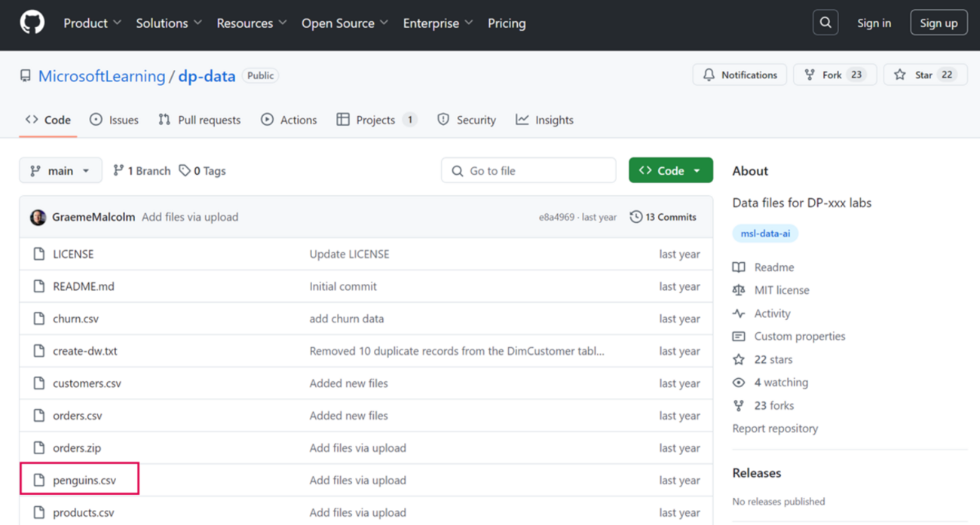Switch to the Actions tab
Screen dimensions: 980x525
(x=289, y=120)
